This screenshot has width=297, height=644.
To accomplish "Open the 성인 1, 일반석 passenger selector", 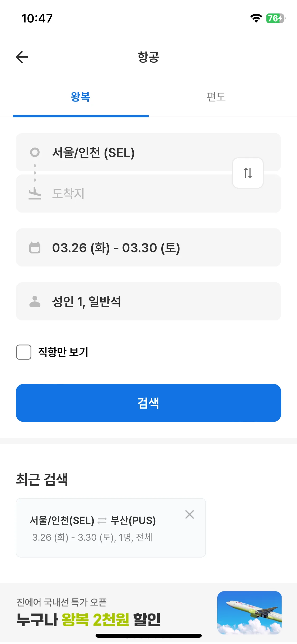I will click(148, 301).
